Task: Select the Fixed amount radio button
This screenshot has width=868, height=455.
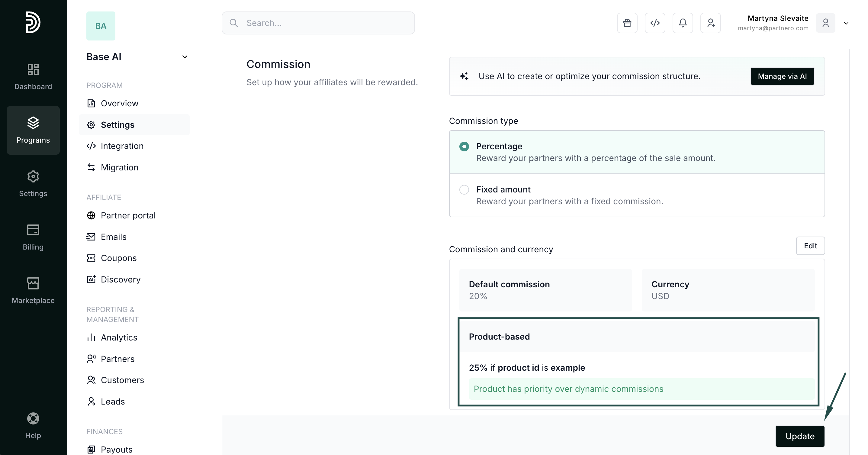Action: click(464, 190)
